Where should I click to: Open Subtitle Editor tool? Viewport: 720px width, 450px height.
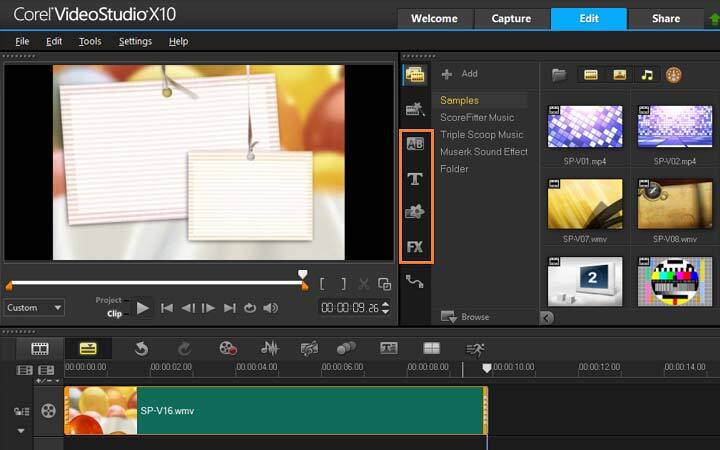[388, 348]
